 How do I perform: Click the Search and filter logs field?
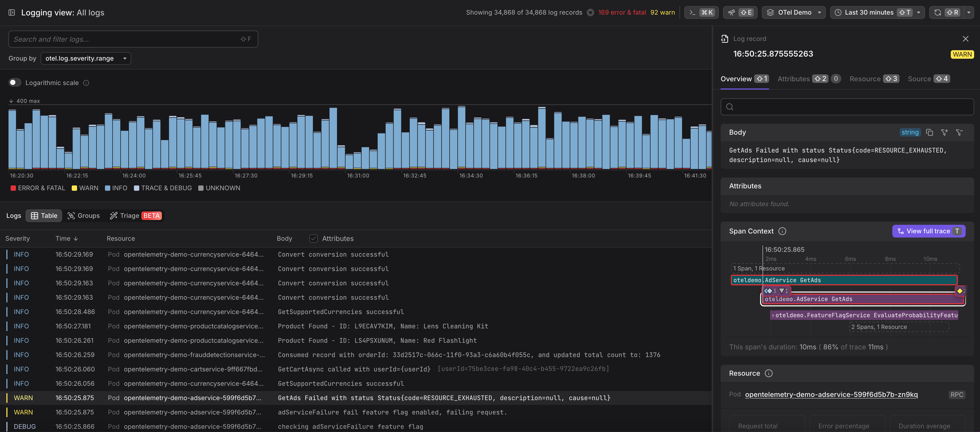coord(125,39)
